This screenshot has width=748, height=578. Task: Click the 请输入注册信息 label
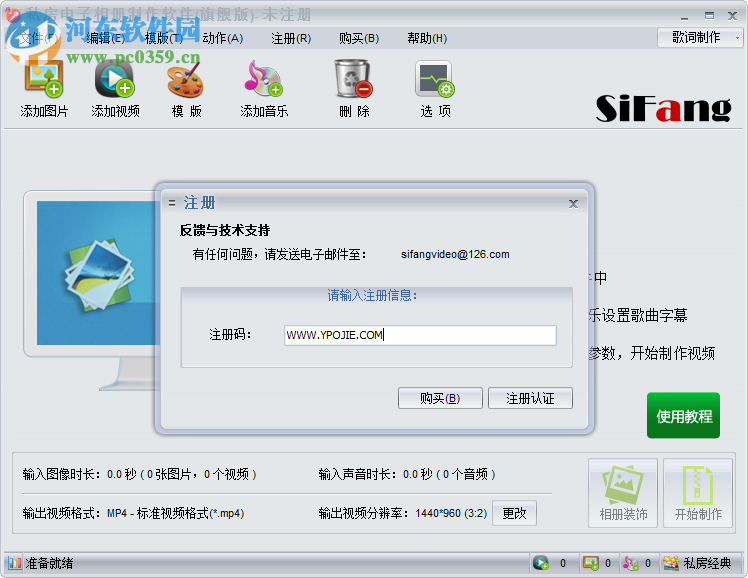[372, 296]
